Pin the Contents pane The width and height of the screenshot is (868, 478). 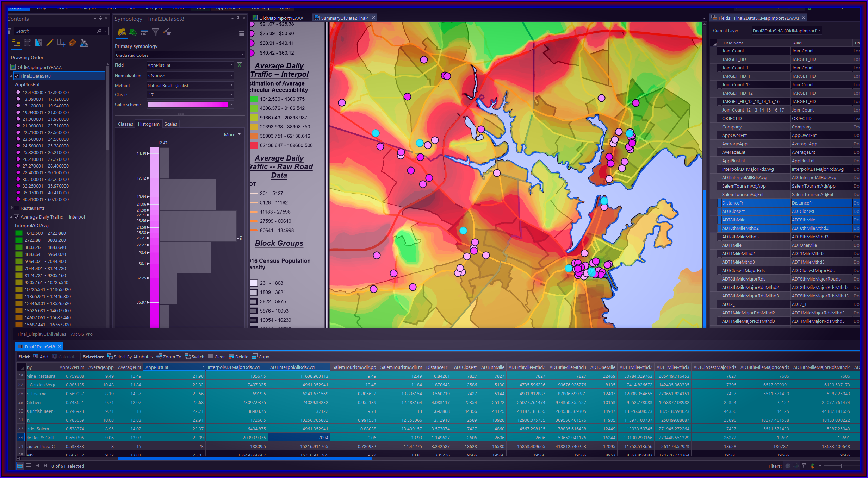pos(100,18)
